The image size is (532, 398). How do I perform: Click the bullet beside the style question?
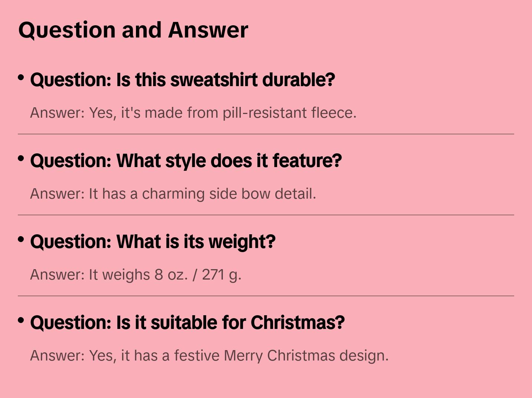(x=21, y=159)
